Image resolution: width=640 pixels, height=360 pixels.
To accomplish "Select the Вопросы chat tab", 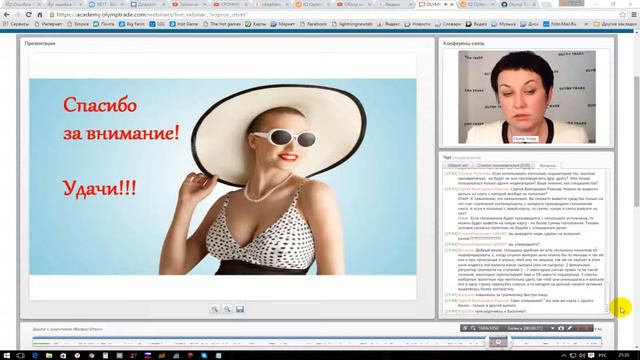I will click(547, 165).
